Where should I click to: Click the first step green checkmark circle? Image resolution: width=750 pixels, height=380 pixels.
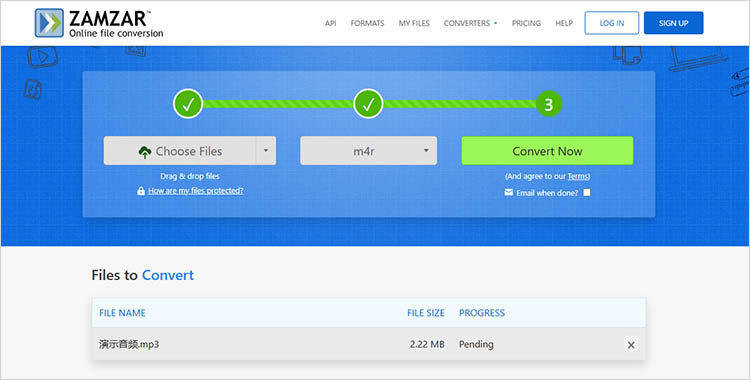[x=188, y=104]
